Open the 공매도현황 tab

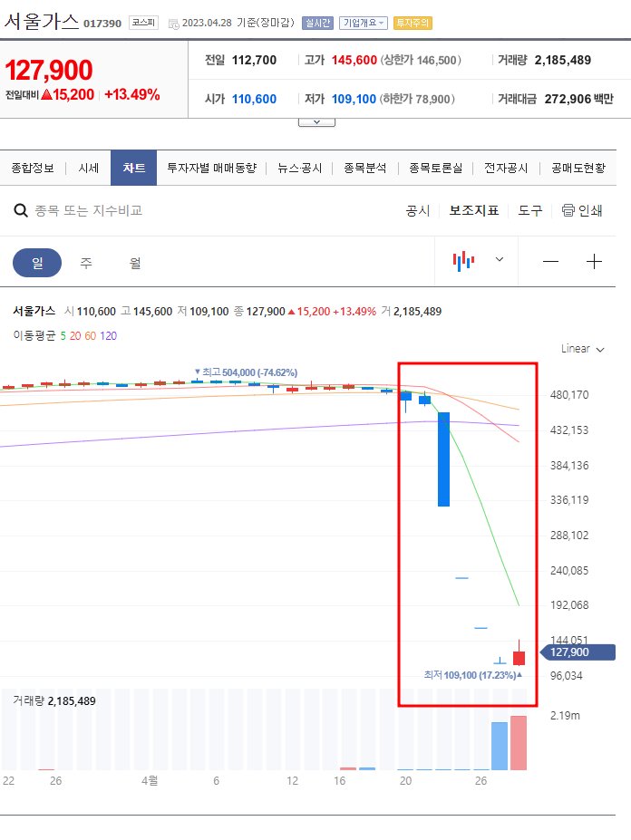pyautogui.click(x=578, y=169)
